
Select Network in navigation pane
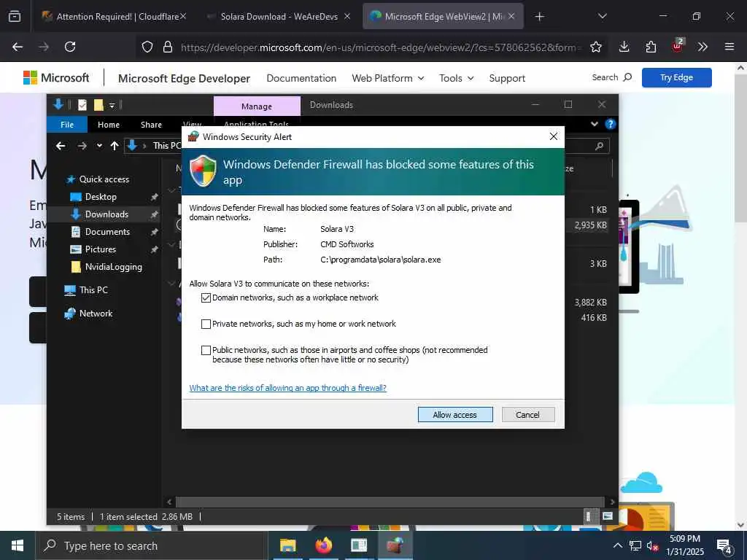pyautogui.click(x=96, y=314)
